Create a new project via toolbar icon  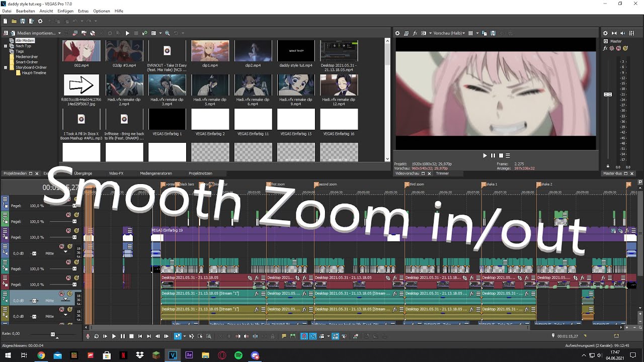[5, 21]
